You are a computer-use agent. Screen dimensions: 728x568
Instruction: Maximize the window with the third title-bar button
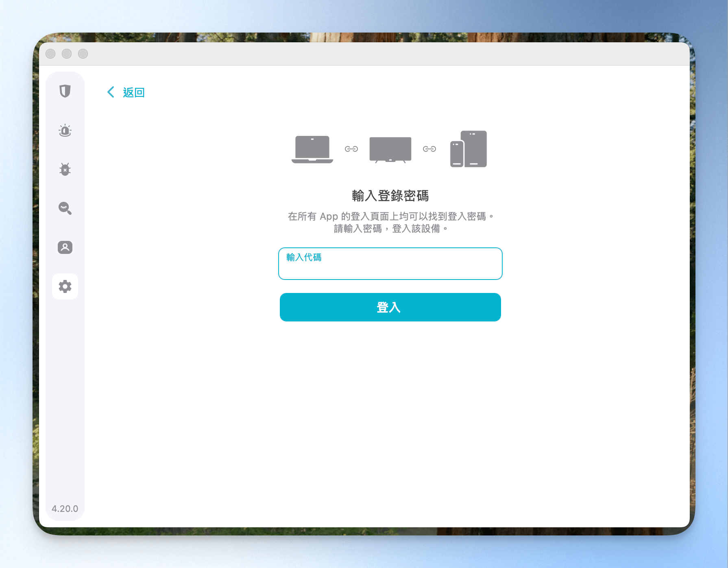[x=83, y=54]
